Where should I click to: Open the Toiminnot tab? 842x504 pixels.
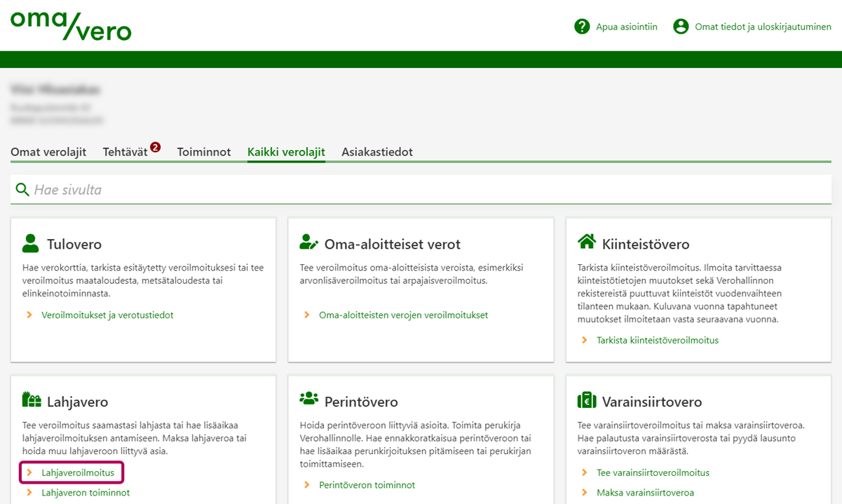point(204,152)
